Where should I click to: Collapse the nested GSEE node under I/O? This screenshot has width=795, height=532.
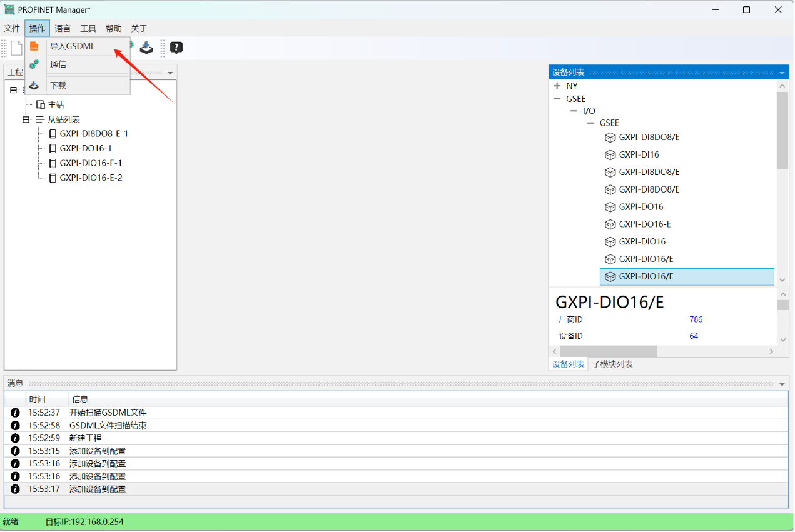click(x=590, y=123)
